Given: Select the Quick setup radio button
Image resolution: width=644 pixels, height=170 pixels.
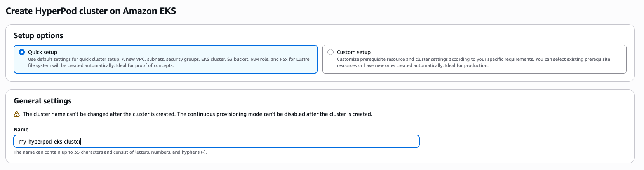Looking at the screenshot, I should coord(22,52).
